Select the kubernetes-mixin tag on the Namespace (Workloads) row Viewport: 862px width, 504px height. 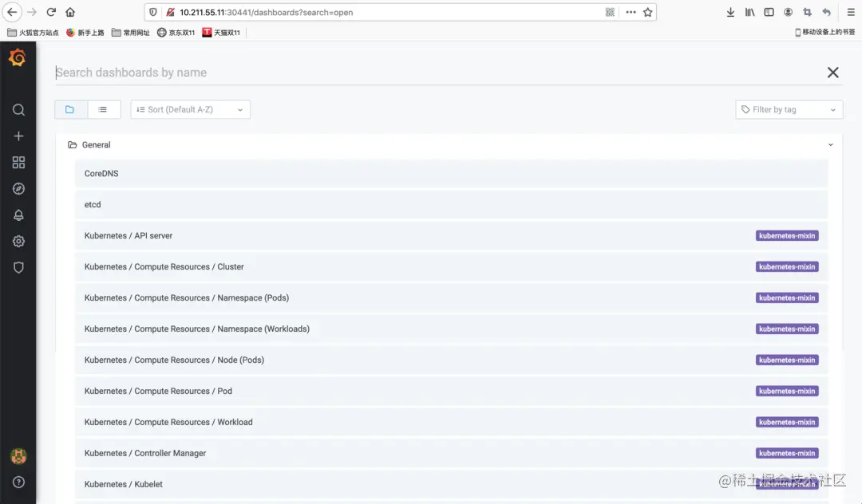coord(787,329)
